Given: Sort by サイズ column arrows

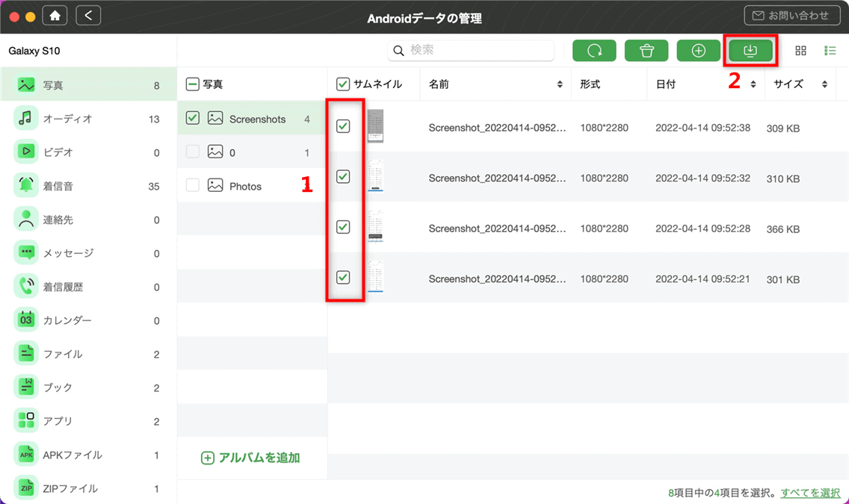Looking at the screenshot, I should (x=824, y=84).
